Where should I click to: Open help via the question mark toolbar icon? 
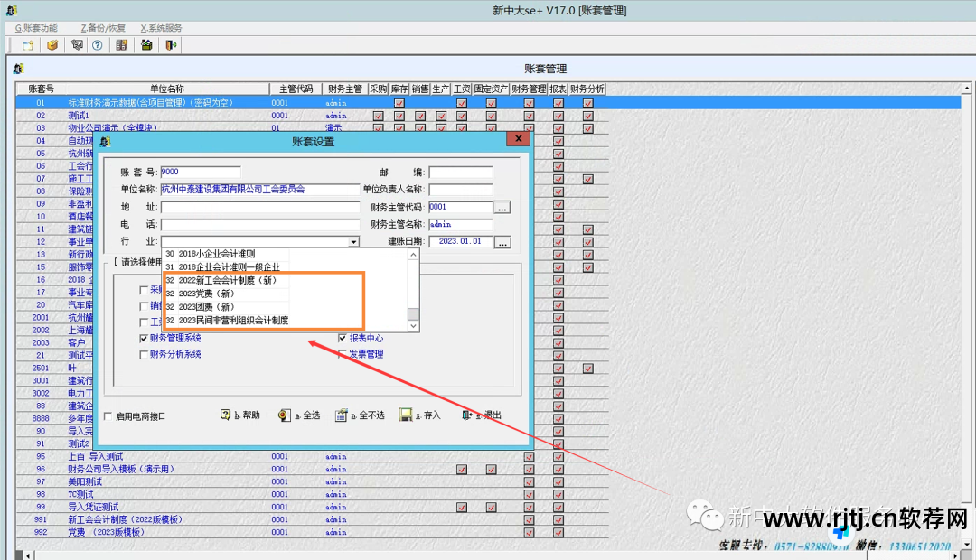[x=98, y=45]
